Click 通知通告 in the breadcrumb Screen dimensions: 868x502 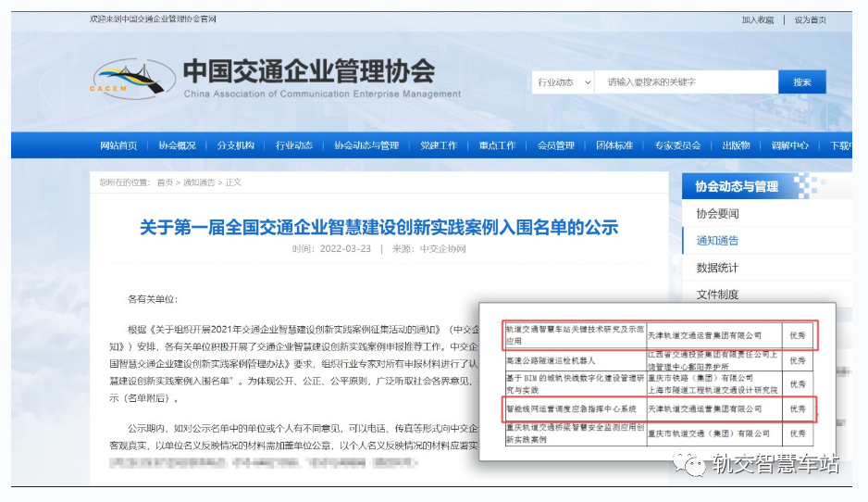coord(199,182)
